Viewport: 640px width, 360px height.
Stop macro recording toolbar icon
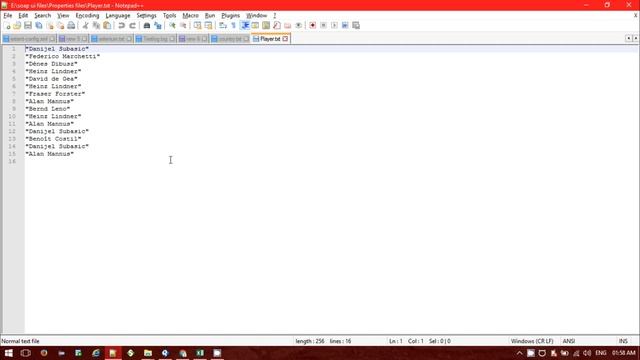323,25
